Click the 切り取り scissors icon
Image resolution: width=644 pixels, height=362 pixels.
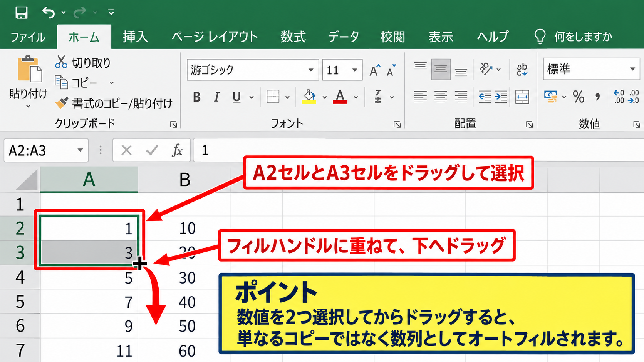pyautogui.click(x=61, y=62)
